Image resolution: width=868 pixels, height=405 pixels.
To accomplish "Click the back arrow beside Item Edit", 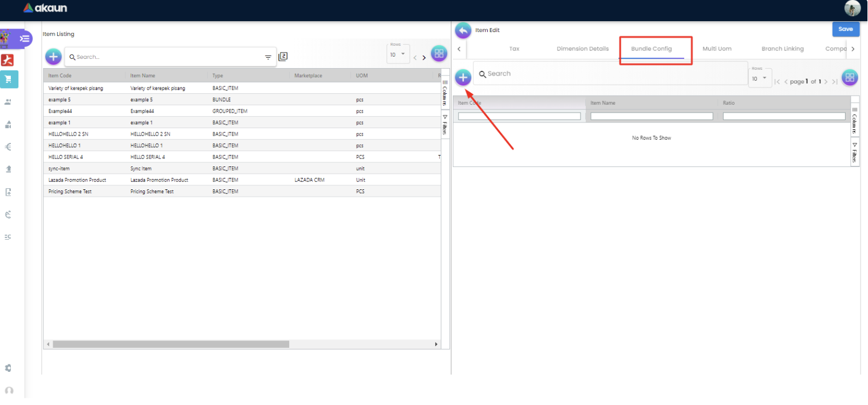I will pyautogui.click(x=463, y=31).
